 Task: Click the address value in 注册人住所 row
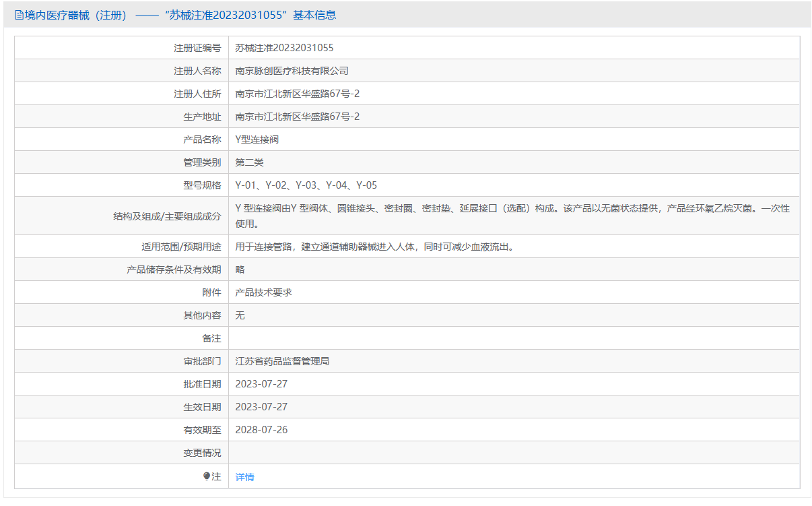(x=297, y=94)
